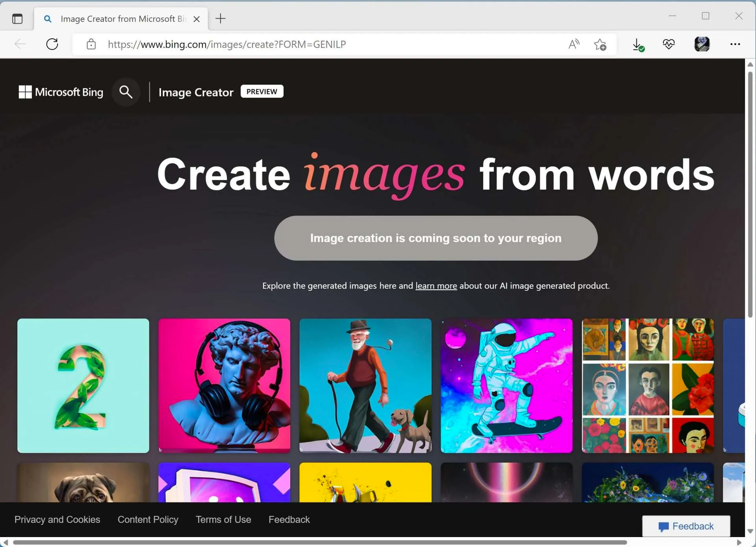This screenshot has height=547, width=756.
Task: Click the profile avatar in the toolbar
Action: 702,44
